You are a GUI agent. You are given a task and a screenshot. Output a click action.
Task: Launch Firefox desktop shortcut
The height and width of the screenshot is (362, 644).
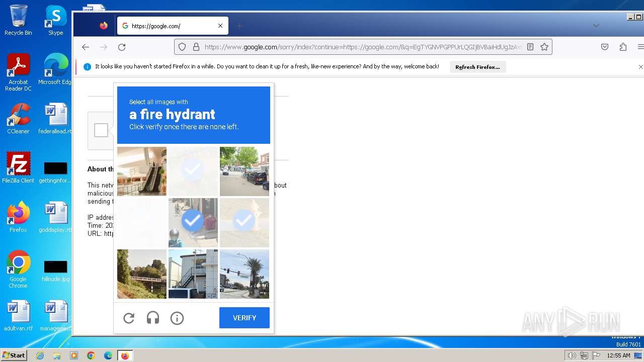(x=18, y=217)
